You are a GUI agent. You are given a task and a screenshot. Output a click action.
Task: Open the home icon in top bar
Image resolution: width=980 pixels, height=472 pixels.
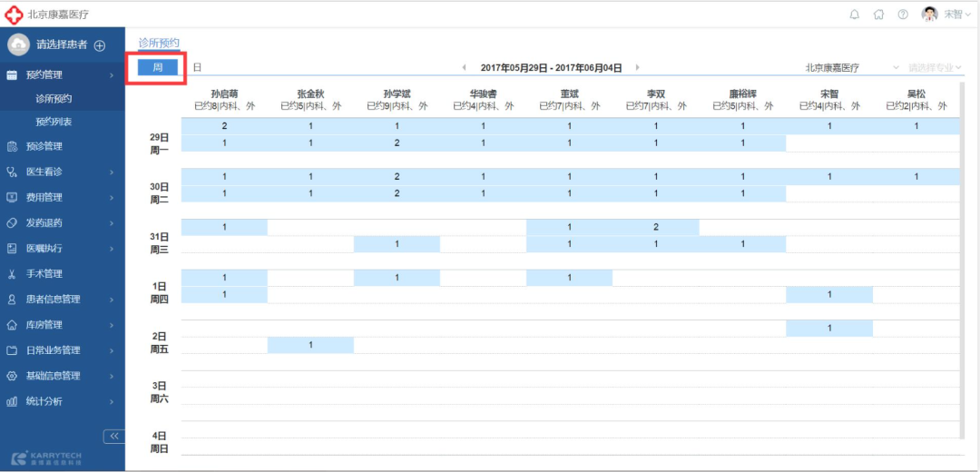pyautogui.click(x=878, y=15)
